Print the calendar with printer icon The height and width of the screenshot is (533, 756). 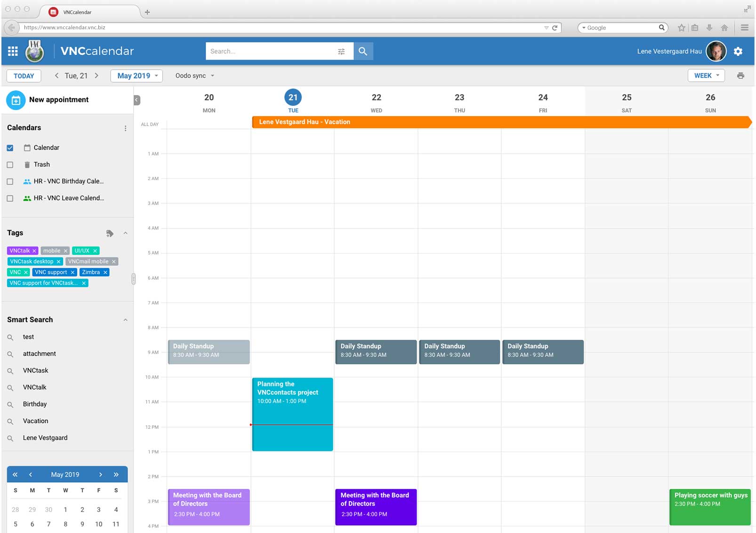click(x=740, y=76)
